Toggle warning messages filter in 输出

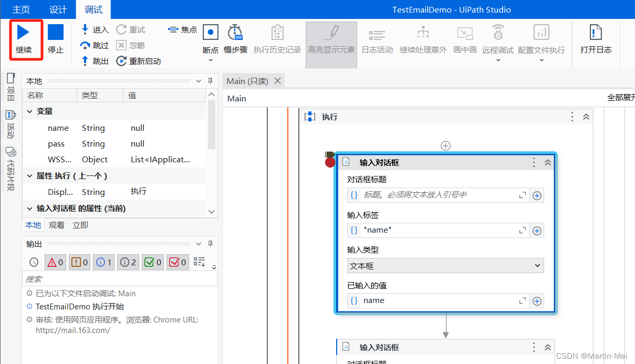(80, 262)
